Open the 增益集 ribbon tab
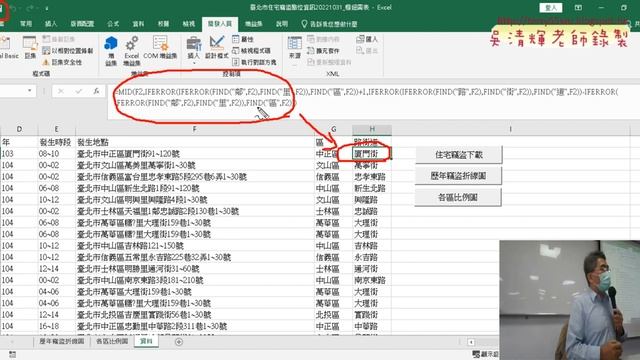This screenshot has height=360, width=640. (x=253, y=24)
